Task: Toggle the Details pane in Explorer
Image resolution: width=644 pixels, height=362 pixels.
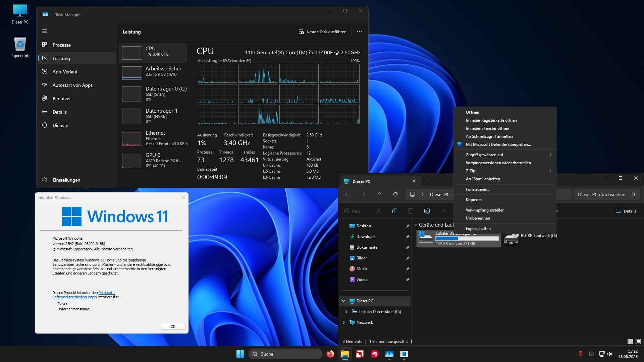Action: point(626,211)
